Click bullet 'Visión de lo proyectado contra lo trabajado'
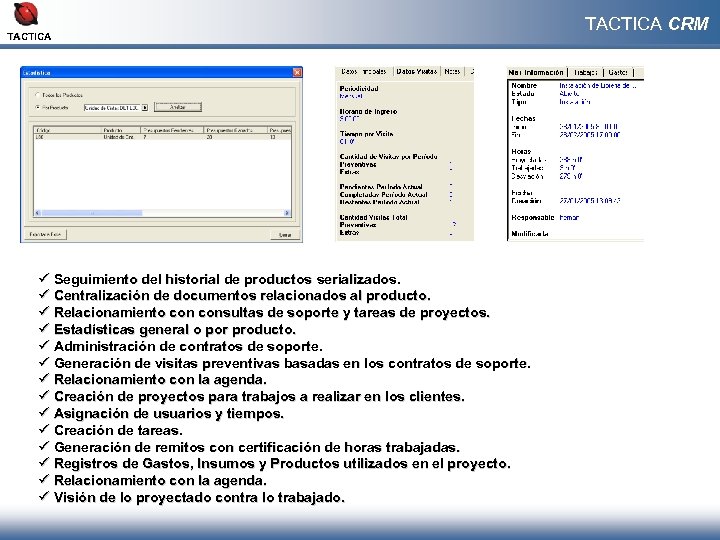720x540 pixels. (199, 497)
